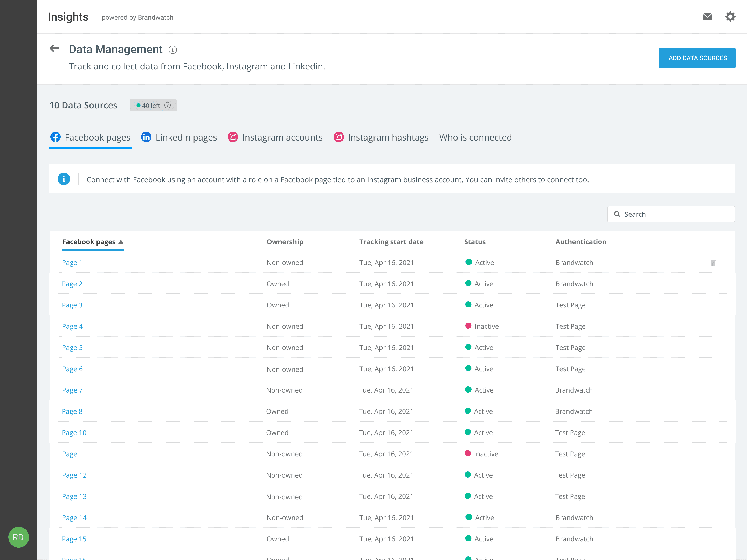Viewport: 747px width, 560px height.
Task: Sort by Tracking start date header
Action: pos(391,242)
